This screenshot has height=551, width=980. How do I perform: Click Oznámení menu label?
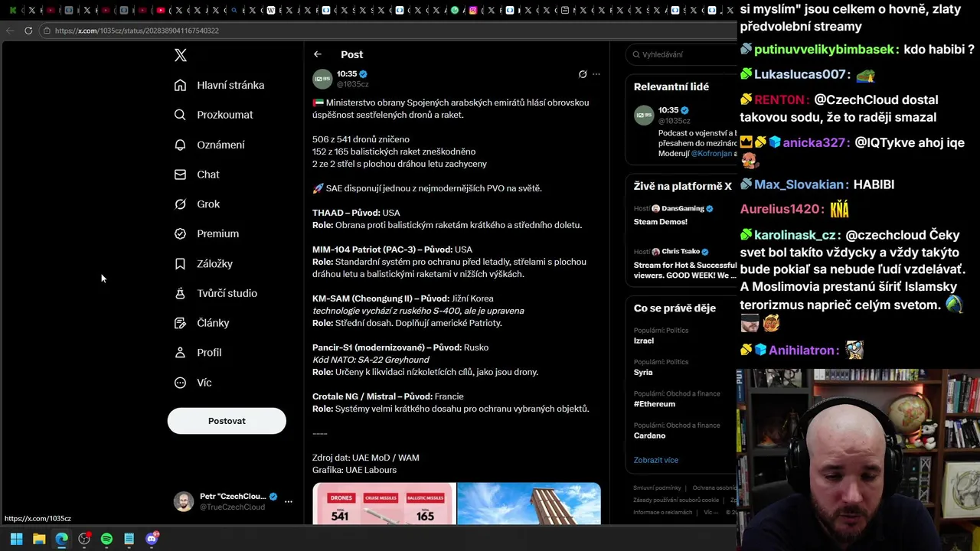coord(220,145)
